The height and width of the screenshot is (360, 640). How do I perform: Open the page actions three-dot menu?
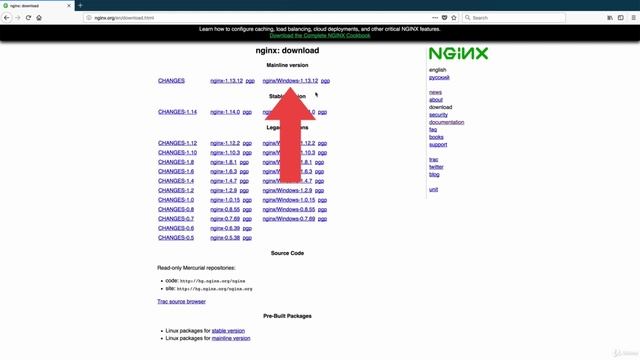click(435, 18)
